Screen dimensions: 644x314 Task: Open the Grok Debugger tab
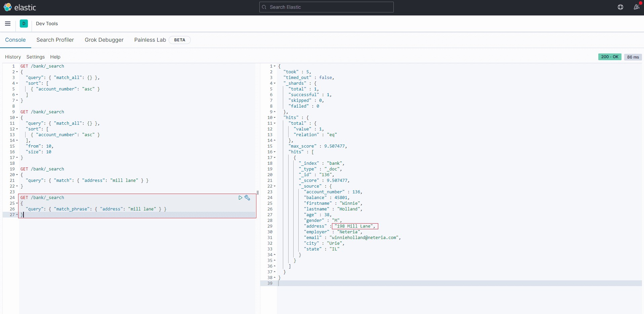tap(104, 40)
